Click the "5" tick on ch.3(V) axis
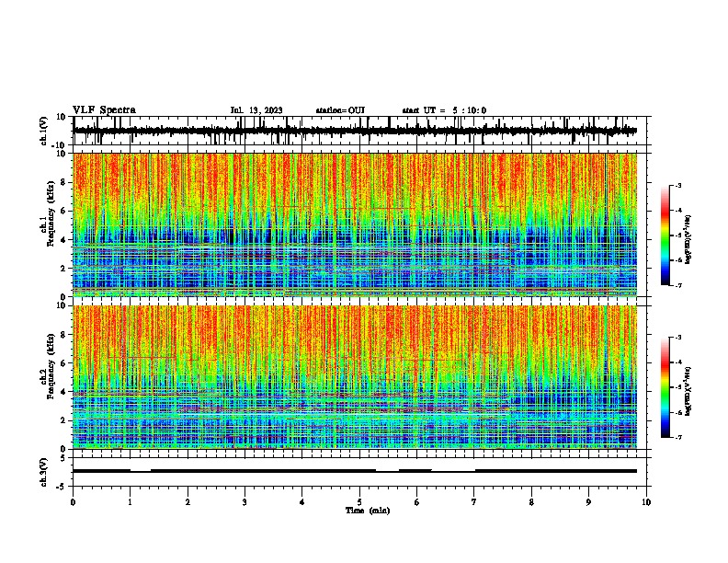728x563 pixels. pyautogui.click(x=63, y=458)
